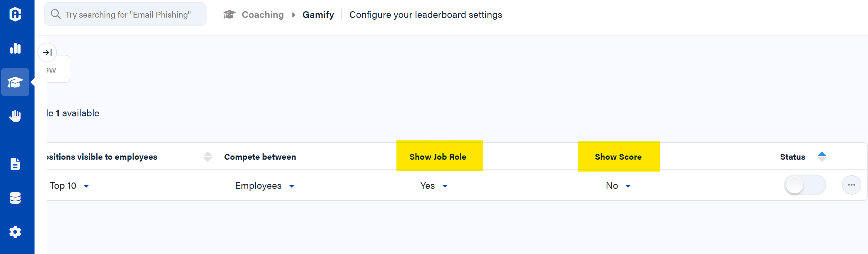Click the search input field
The image size is (868, 254).
click(128, 15)
